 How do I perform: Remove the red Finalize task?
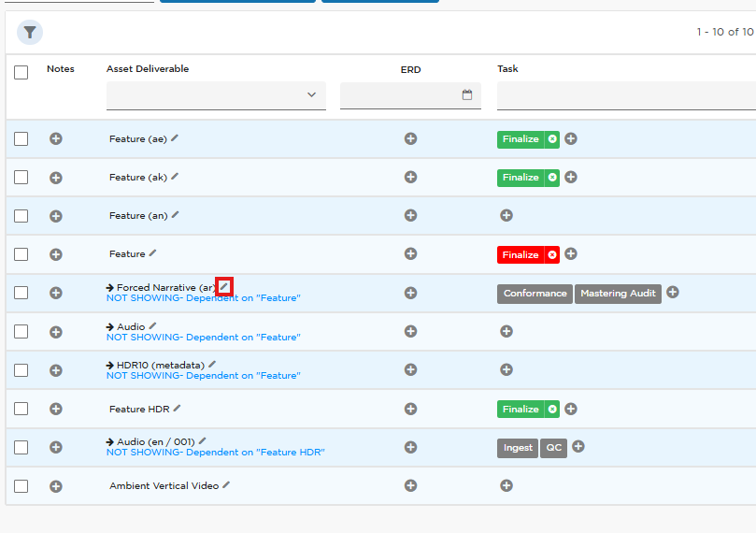coord(552,254)
